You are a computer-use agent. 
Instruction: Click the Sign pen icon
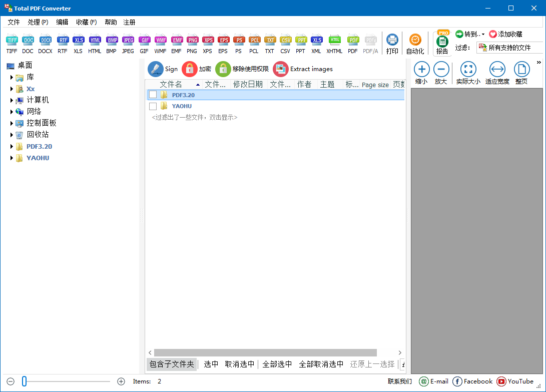click(x=156, y=69)
